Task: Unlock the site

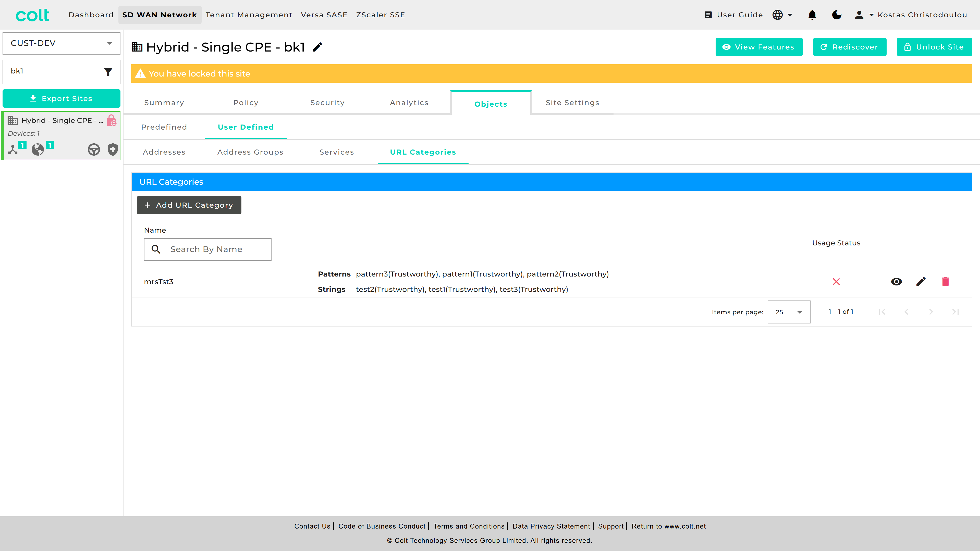Action: [934, 47]
